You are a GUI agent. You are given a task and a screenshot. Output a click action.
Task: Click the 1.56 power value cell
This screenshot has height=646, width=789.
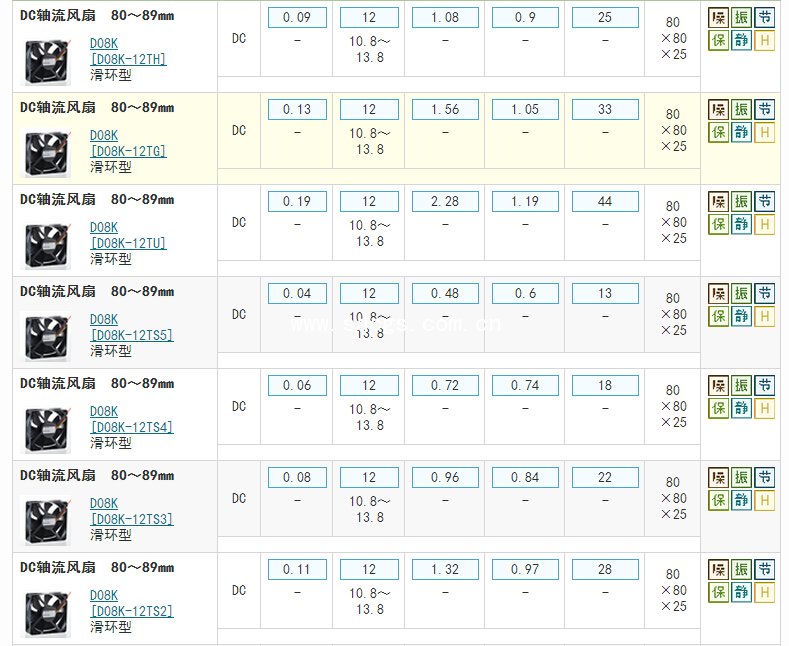tap(445, 110)
